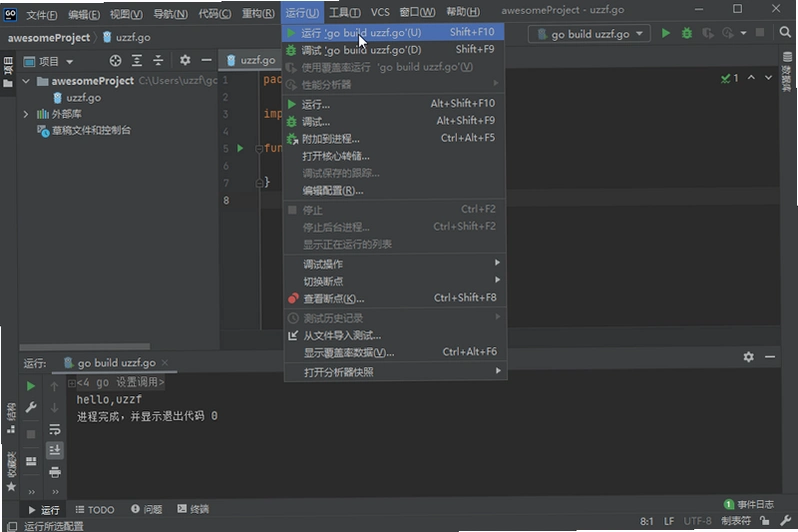Click print icon in Run panel
Screen dimensions: 798x532
[x=55, y=472]
